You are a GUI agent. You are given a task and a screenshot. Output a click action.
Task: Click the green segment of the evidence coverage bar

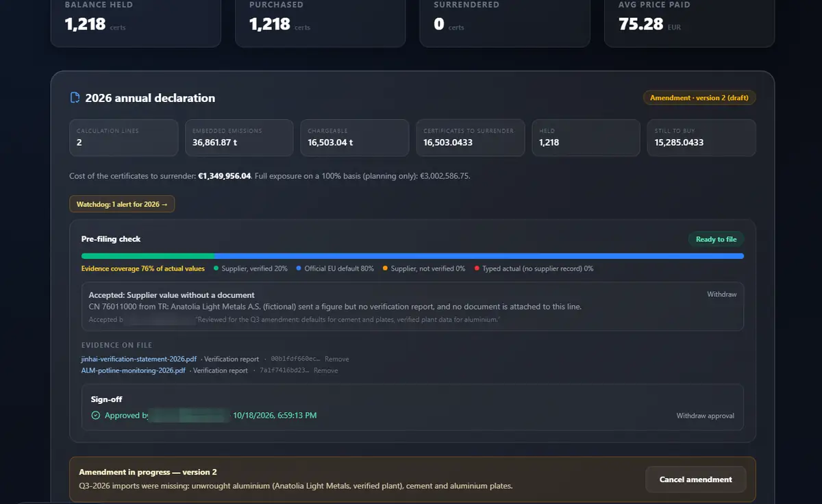[x=147, y=256]
